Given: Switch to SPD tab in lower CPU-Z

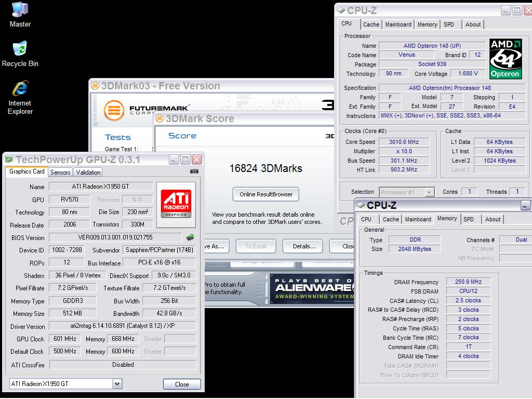Looking at the screenshot, I should 469,219.
